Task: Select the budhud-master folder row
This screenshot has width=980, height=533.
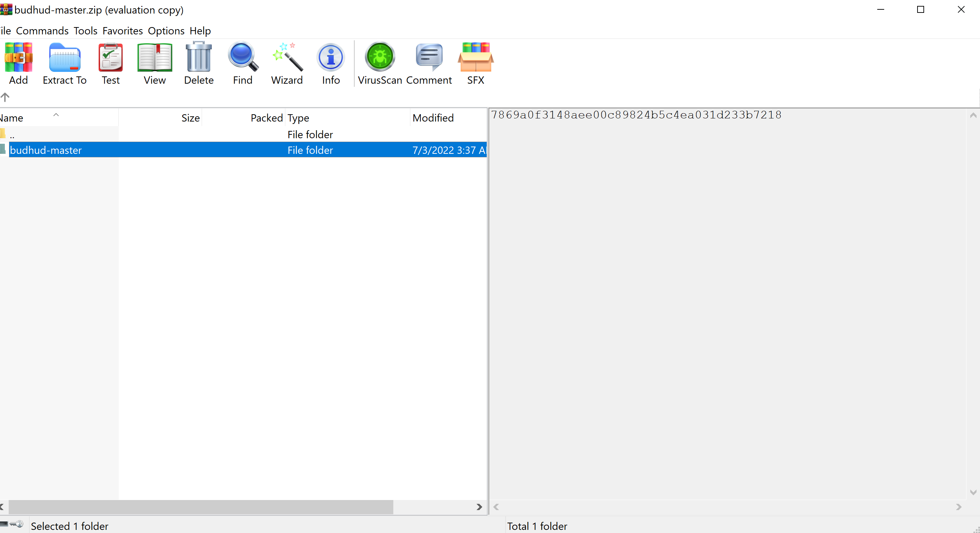Action: point(46,150)
